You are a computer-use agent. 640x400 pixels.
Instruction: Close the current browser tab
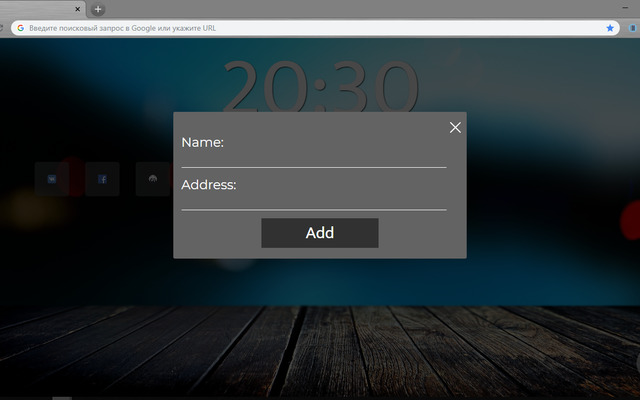[x=78, y=9]
